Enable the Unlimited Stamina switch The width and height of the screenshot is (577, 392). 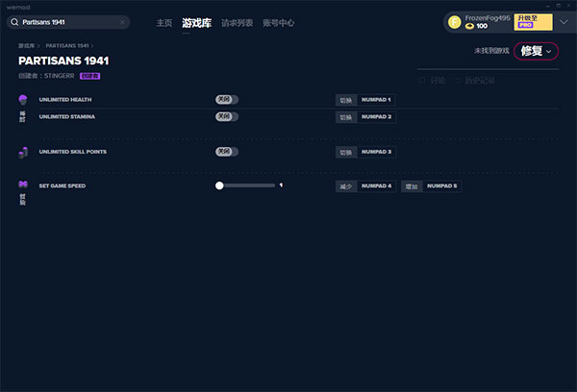coord(226,116)
